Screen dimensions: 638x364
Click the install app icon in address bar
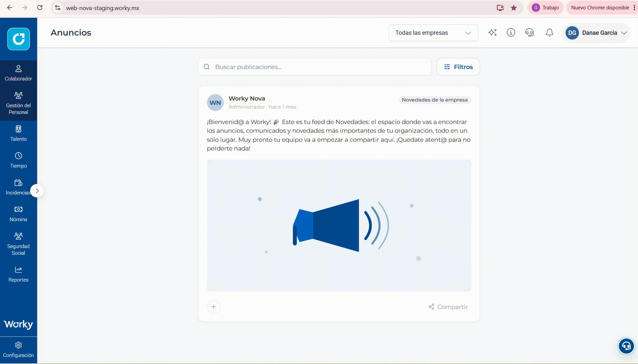500,8
